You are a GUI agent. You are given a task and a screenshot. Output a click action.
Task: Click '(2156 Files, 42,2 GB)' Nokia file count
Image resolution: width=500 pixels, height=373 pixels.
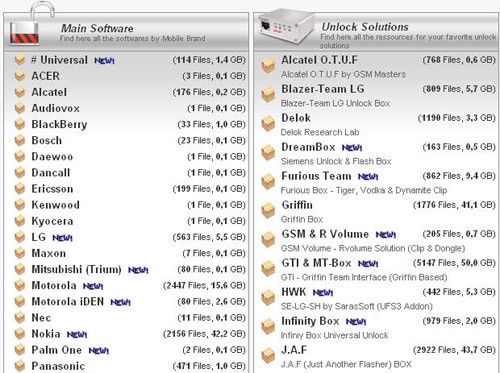coord(204,334)
